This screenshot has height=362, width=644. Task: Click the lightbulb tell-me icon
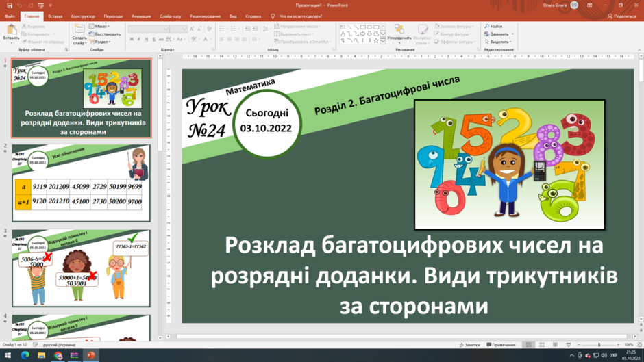[x=273, y=16]
